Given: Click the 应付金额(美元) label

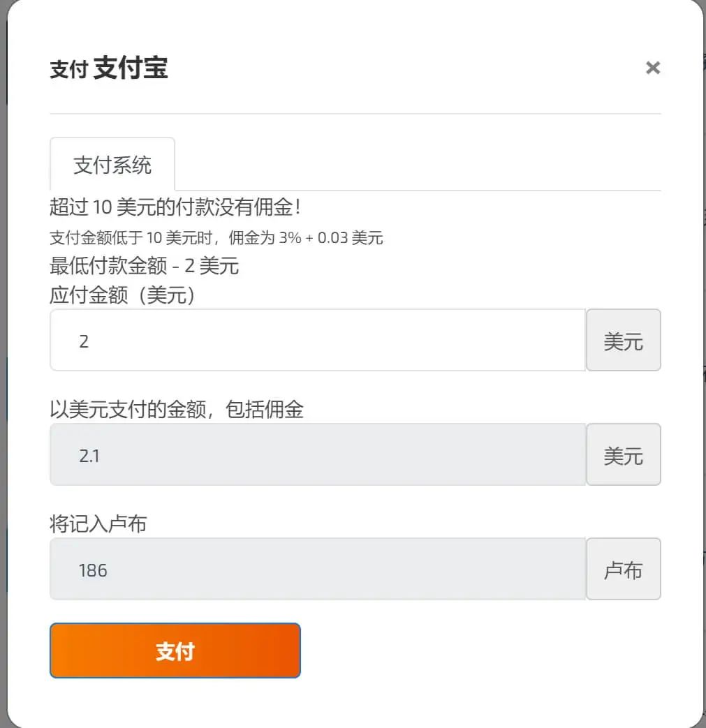Looking at the screenshot, I should [122, 295].
